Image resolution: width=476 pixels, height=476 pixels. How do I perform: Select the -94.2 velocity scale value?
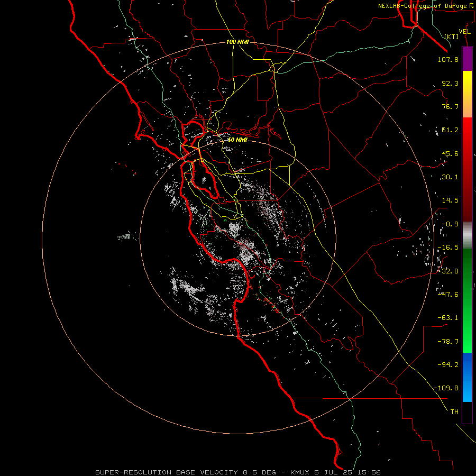click(448, 364)
